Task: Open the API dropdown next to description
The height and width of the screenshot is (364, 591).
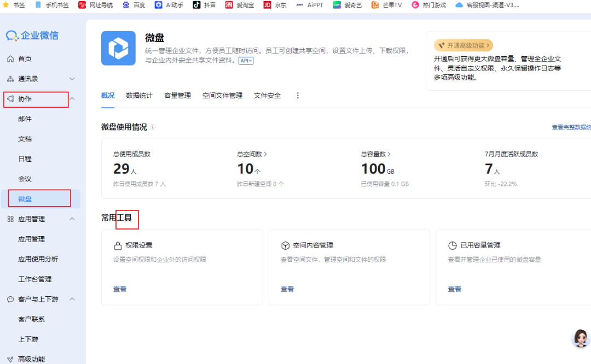Action: click(x=246, y=61)
